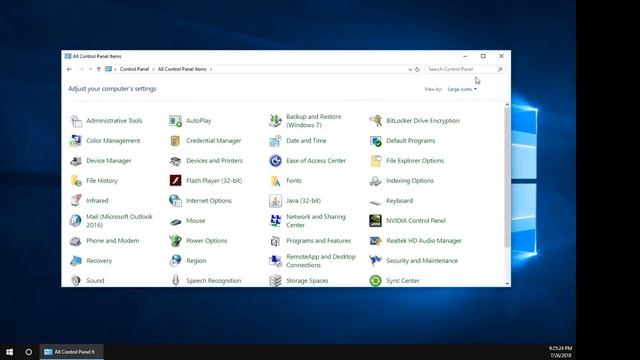The width and height of the screenshot is (640, 360).
Task: Open the Programs and Features icon
Action: coord(276,241)
